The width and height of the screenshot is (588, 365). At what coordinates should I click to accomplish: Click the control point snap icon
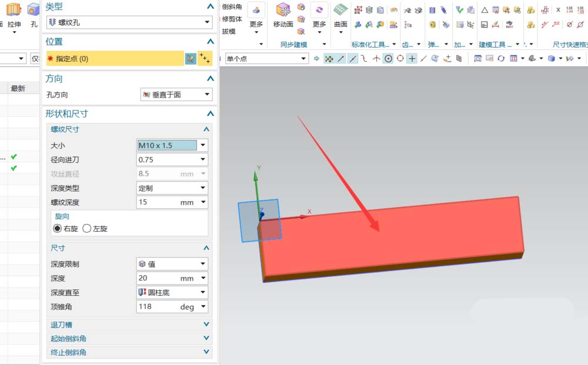pos(364,58)
